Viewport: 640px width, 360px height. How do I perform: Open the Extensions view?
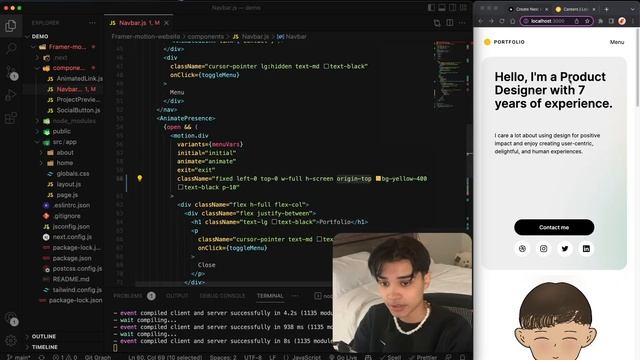[11, 118]
